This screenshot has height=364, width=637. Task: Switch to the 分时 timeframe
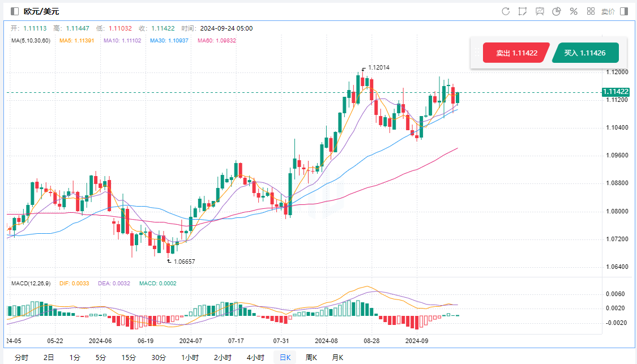pos(21,357)
